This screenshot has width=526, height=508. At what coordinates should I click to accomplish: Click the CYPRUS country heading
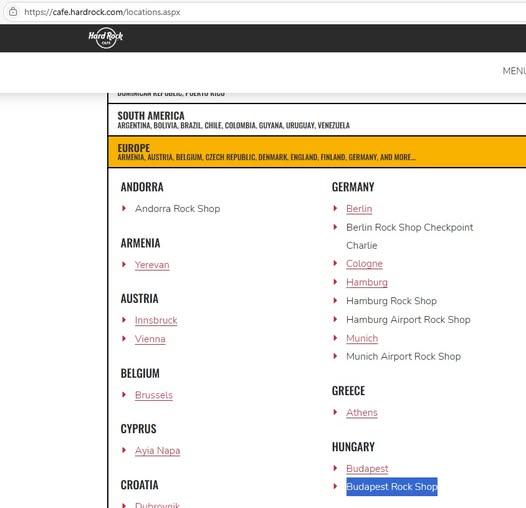[138, 428]
